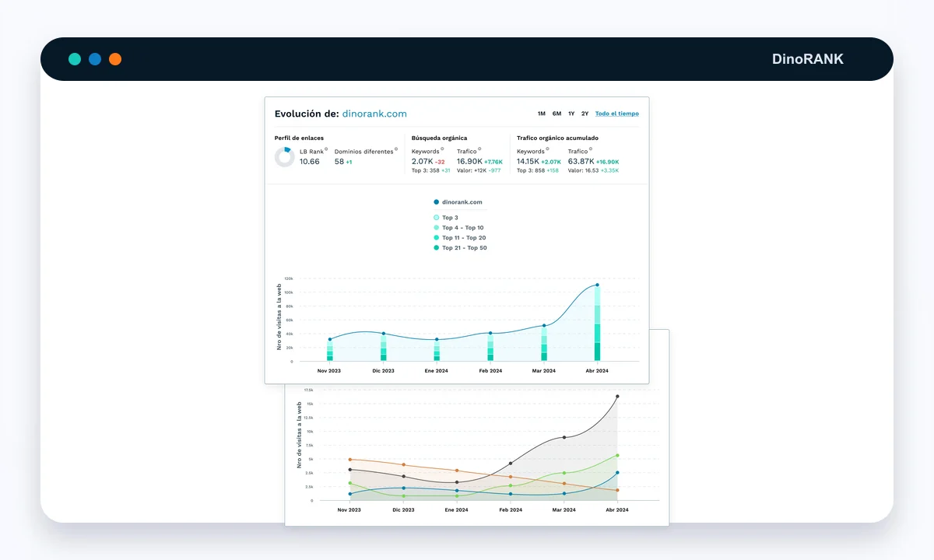Select the 2Y time range

[585, 114]
